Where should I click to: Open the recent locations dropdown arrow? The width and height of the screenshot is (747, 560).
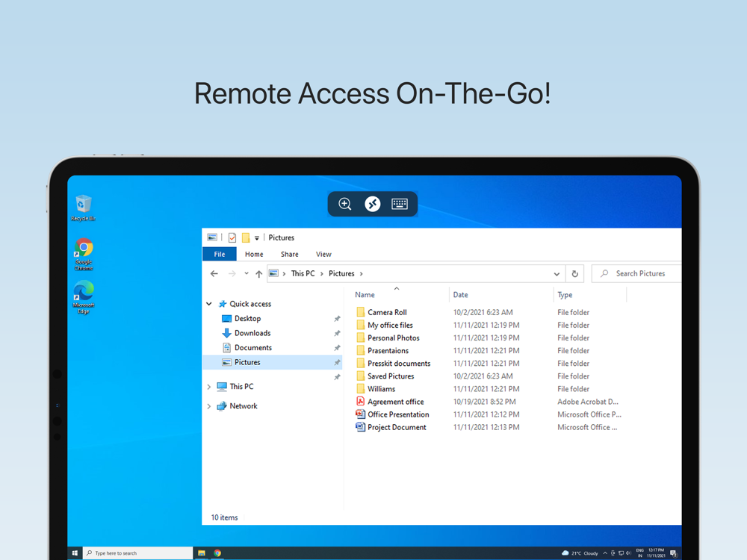coord(247,274)
